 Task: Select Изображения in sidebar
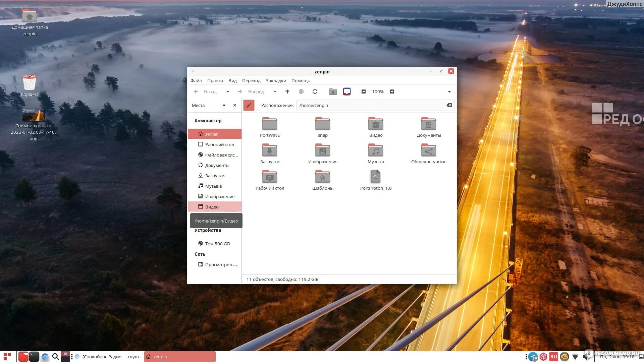click(x=214, y=196)
